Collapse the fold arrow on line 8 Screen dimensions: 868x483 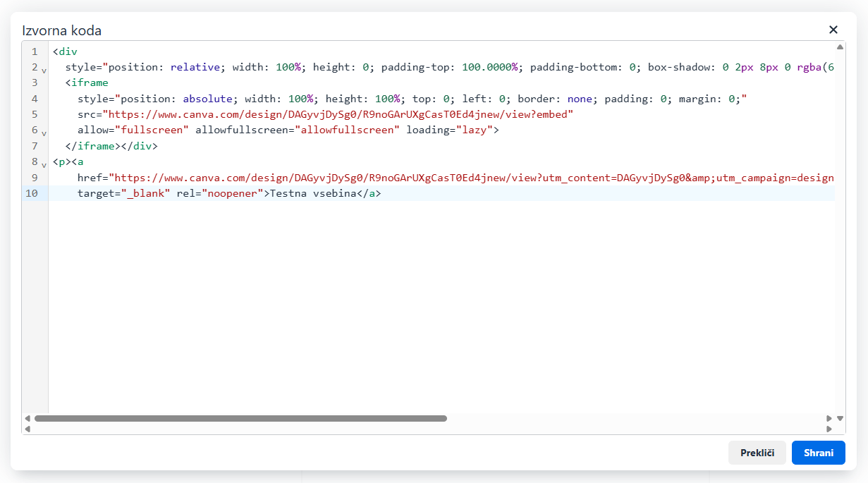(x=44, y=164)
